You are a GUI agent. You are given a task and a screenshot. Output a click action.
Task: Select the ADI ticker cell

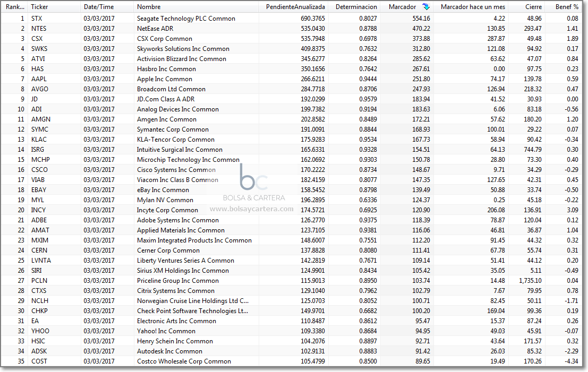click(36, 109)
